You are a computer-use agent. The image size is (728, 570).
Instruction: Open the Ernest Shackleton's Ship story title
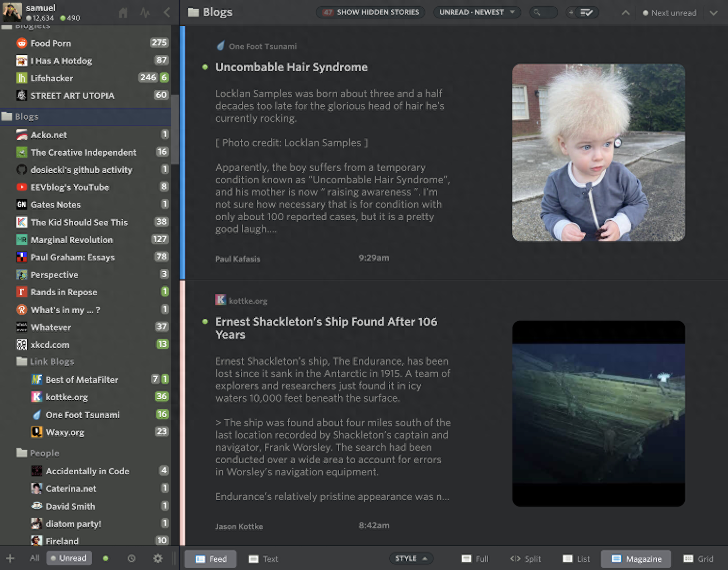click(x=326, y=328)
